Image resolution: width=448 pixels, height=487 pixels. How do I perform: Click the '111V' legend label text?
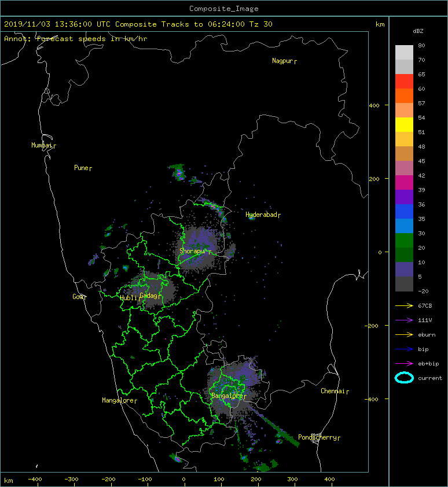[425, 320]
